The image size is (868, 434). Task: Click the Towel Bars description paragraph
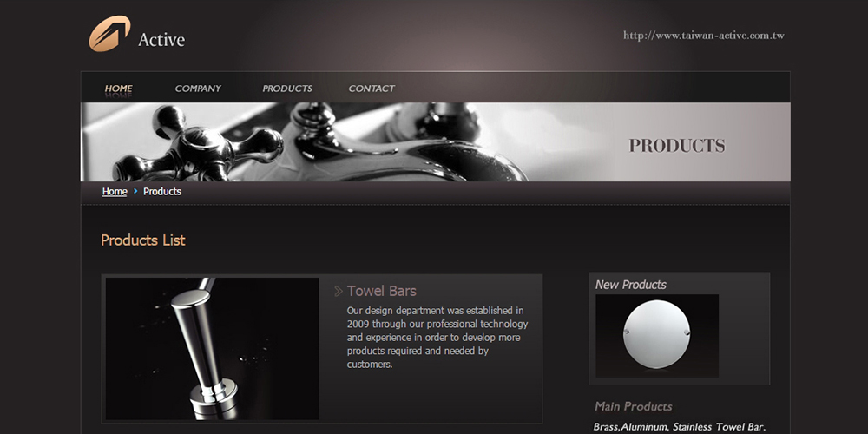(437, 338)
